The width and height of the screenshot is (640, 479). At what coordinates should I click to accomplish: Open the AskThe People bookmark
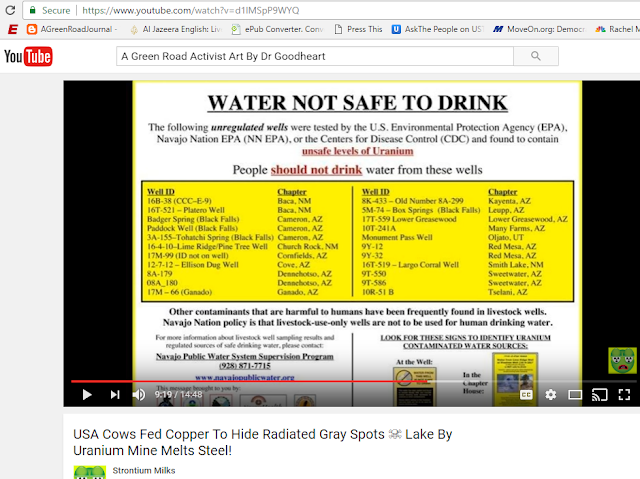coord(438,29)
